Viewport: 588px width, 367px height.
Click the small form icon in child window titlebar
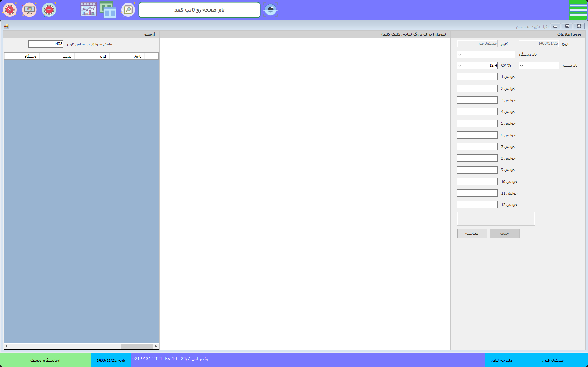click(x=6, y=26)
